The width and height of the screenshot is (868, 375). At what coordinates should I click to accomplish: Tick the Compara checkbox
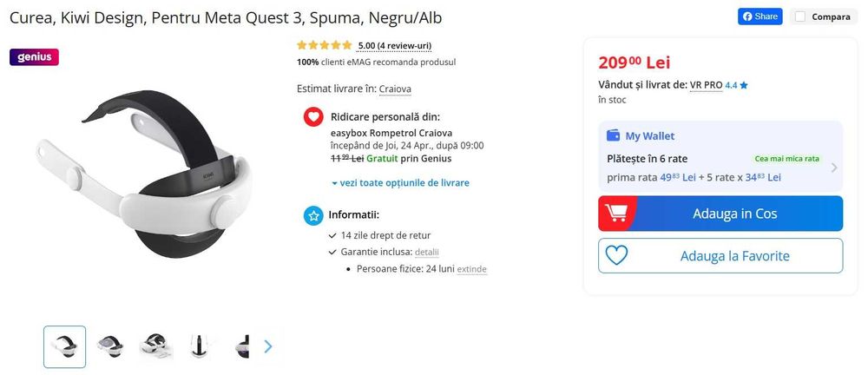(x=800, y=16)
